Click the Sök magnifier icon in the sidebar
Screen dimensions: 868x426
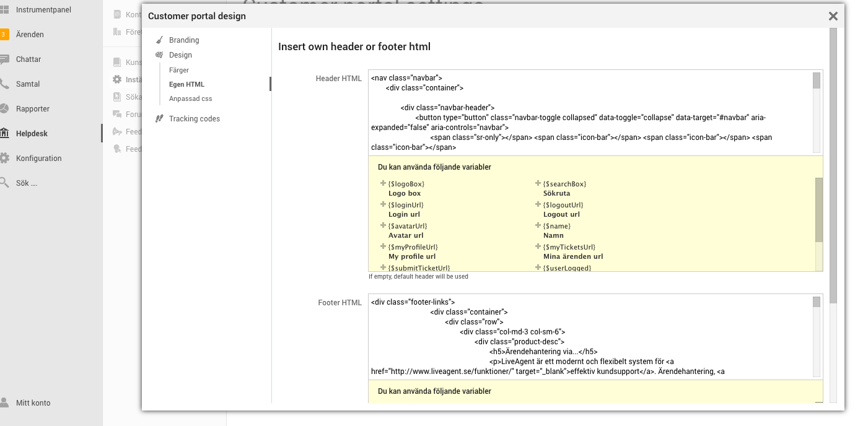pos(4,183)
